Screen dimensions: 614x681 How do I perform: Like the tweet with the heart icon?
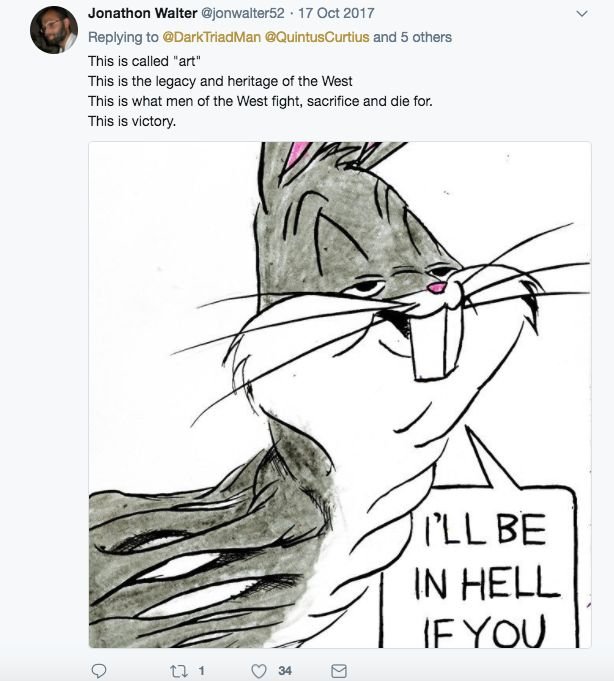tap(260, 670)
